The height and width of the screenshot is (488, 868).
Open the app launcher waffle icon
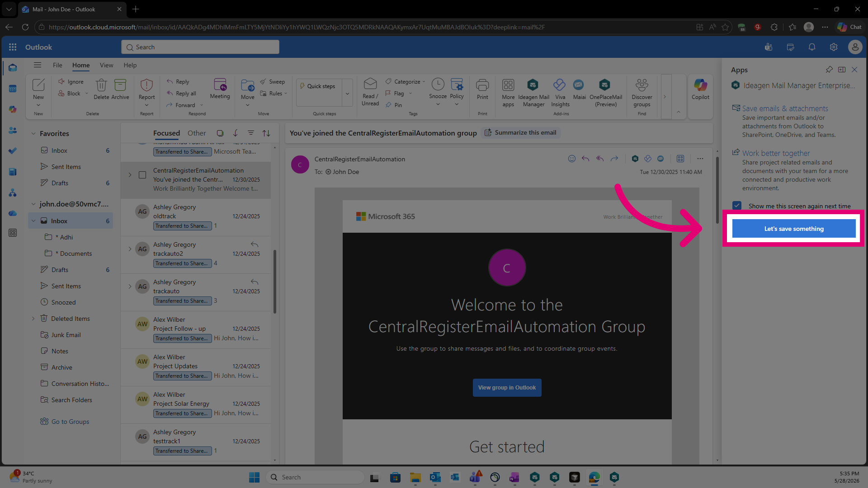pos(13,47)
